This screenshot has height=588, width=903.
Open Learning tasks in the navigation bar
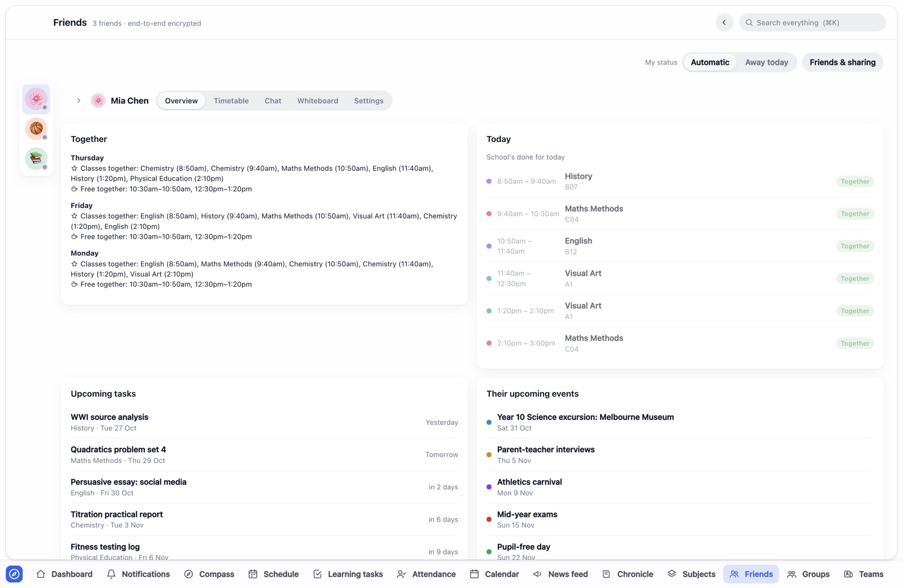(348, 574)
